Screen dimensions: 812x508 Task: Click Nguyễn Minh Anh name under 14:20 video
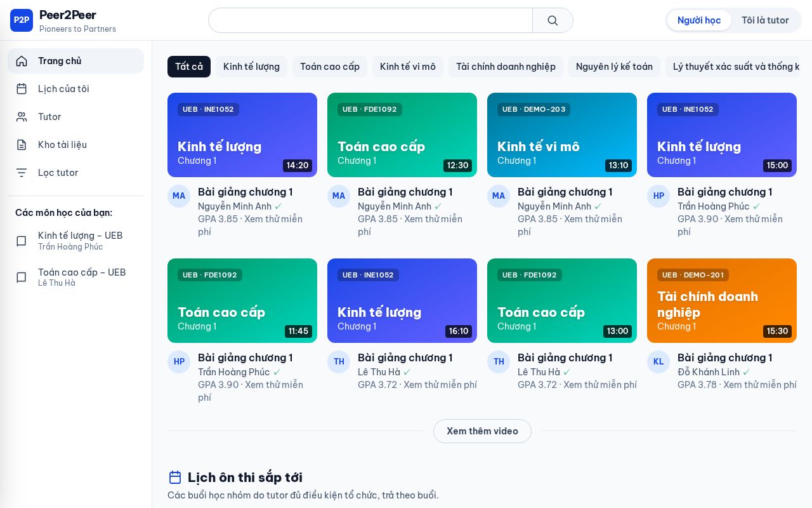(235, 206)
